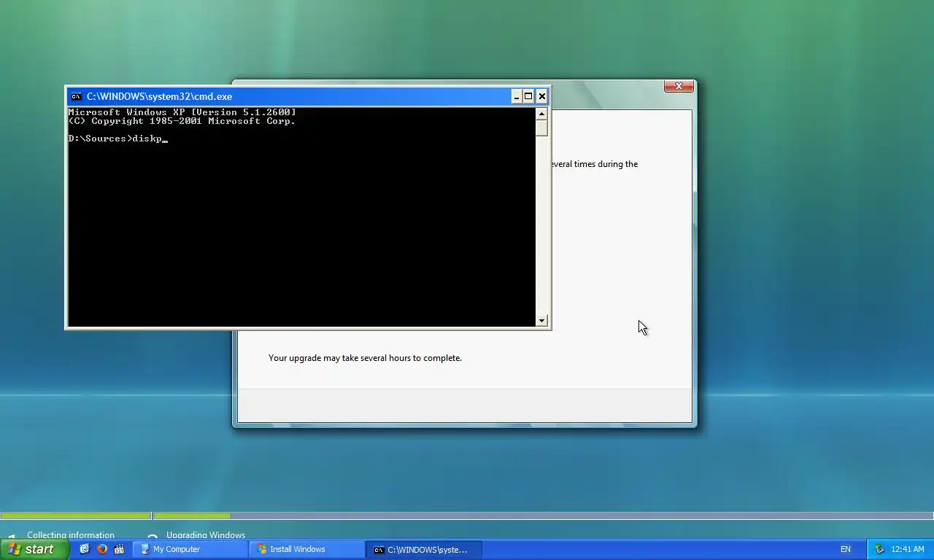Close the cmd.exe window
The height and width of the screenshot is (560, 934).
(541, 96)
